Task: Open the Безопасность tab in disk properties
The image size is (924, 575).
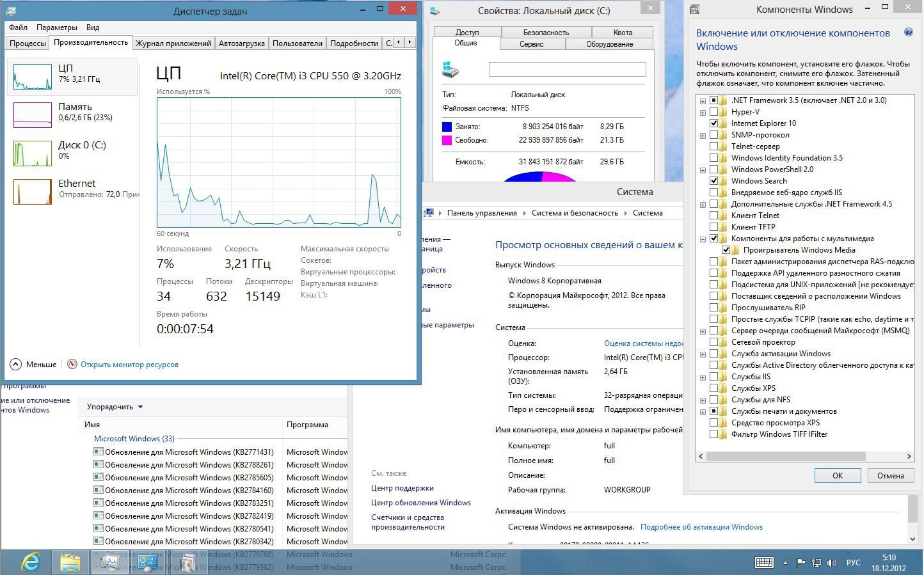Action: point(546,32)
